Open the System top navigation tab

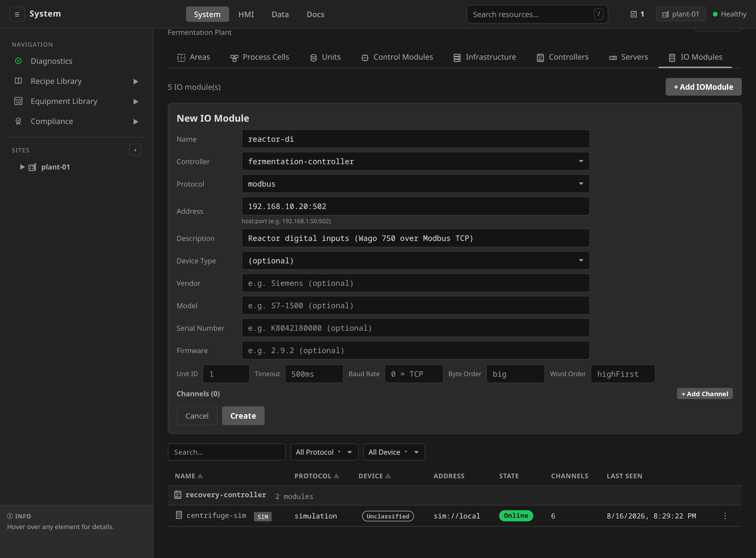(x=207, y=14)
